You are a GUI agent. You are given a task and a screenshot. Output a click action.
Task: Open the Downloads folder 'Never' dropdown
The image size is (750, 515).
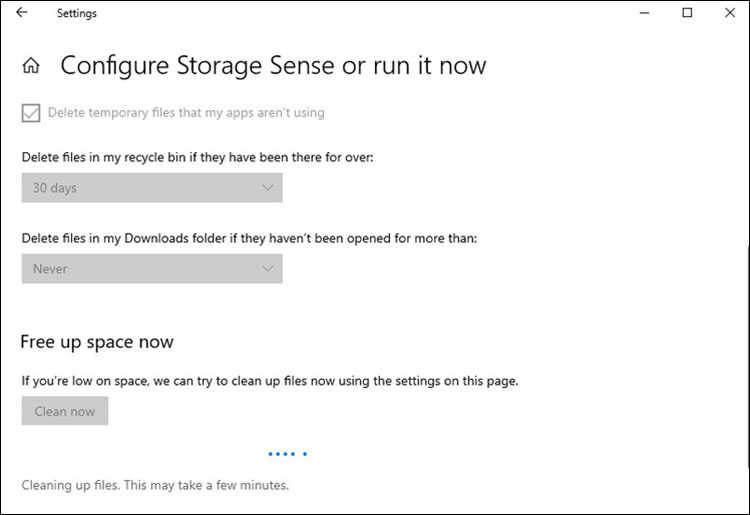coord(151,269)
